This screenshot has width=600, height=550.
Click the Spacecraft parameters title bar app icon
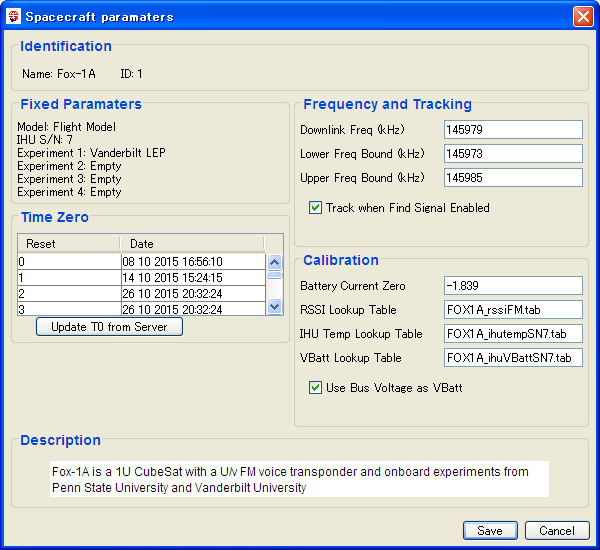click(13, 16)
